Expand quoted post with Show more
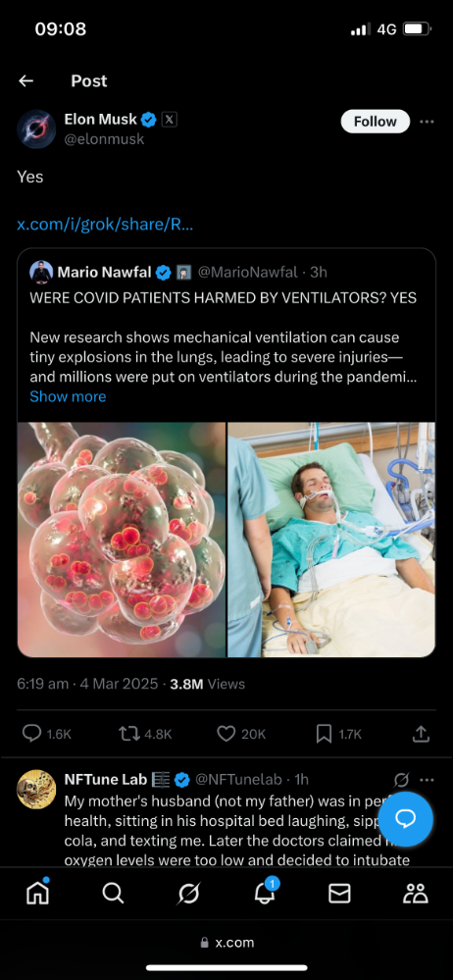 coord(68,396)
